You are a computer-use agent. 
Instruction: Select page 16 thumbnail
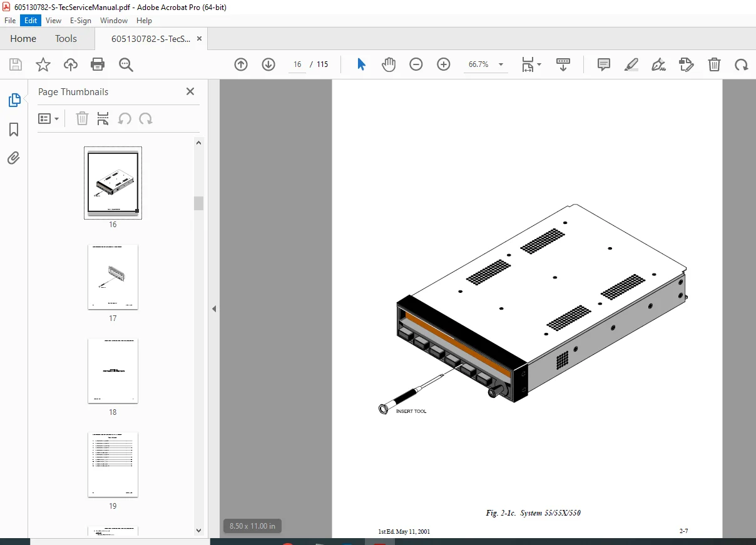(113, 183)
